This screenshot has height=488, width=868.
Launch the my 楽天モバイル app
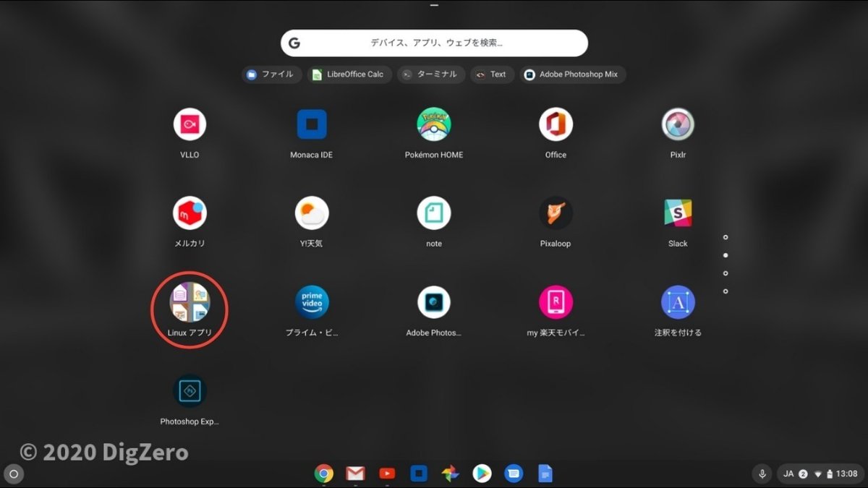(x=556, y=302)
